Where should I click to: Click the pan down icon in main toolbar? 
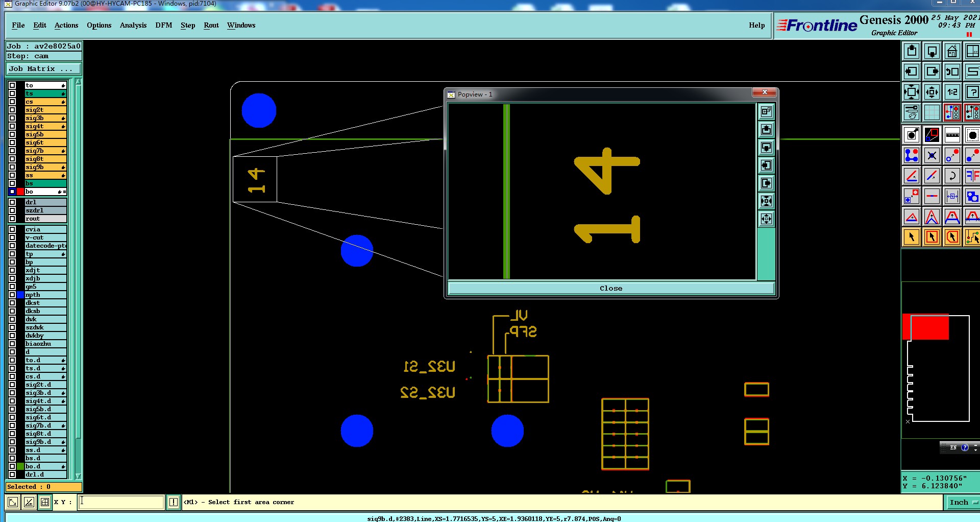point(932,51)
